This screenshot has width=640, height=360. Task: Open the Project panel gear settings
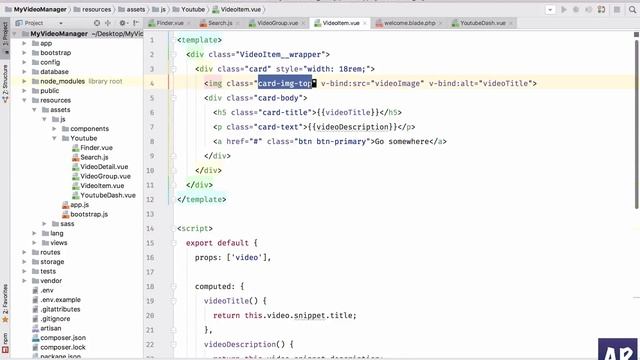click(122, 23)
